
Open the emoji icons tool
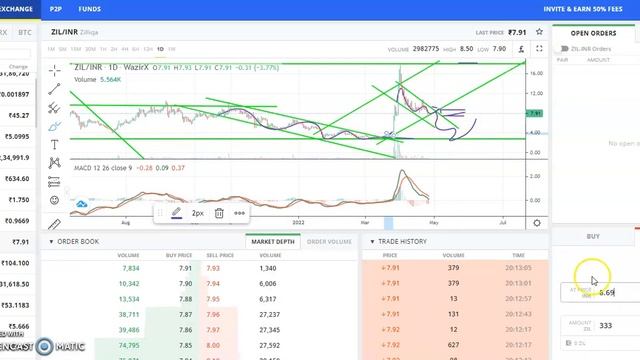click(54, 200)
